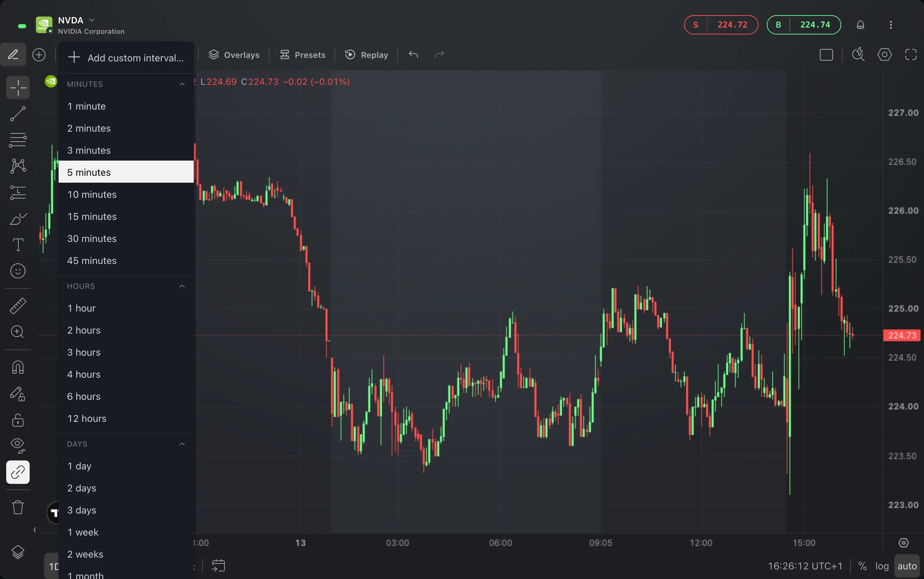
Task: Collapse the MINUTES section
Action: click(182, 84)
